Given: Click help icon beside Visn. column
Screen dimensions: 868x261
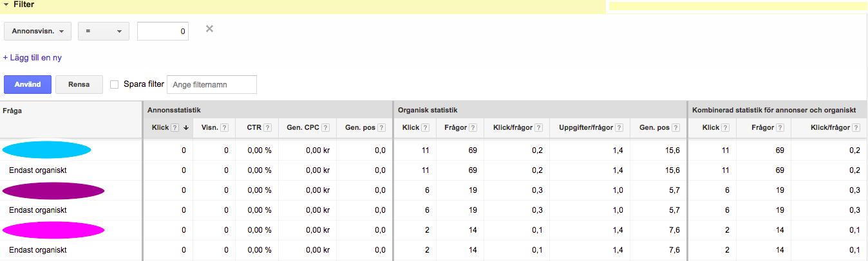Looking at the screenshot, I should pyautogui.click(x=224, y=128).
